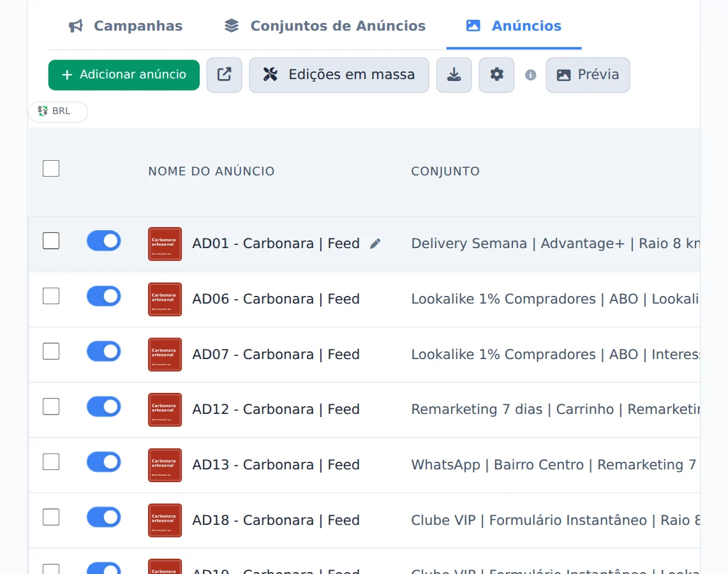The image size is (728, 574).
Task: Click the AD13 Carbonara thumbnail
Action: [165, 465]
